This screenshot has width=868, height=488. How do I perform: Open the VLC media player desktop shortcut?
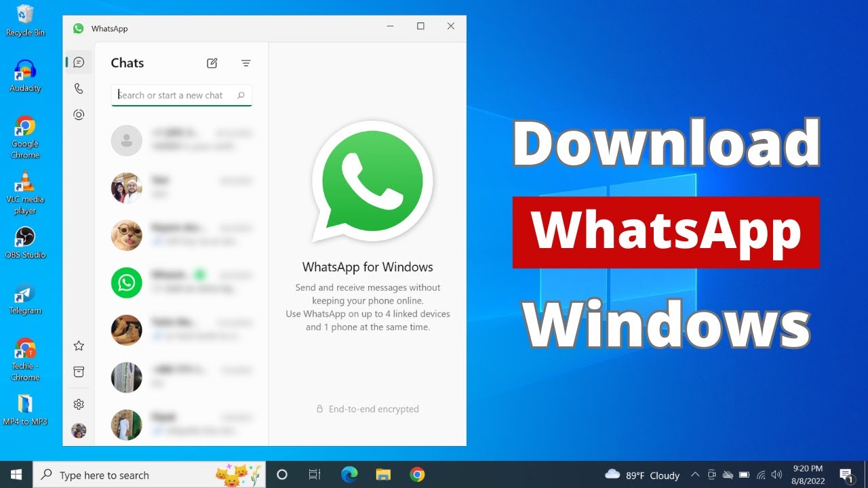click(25, 193)
